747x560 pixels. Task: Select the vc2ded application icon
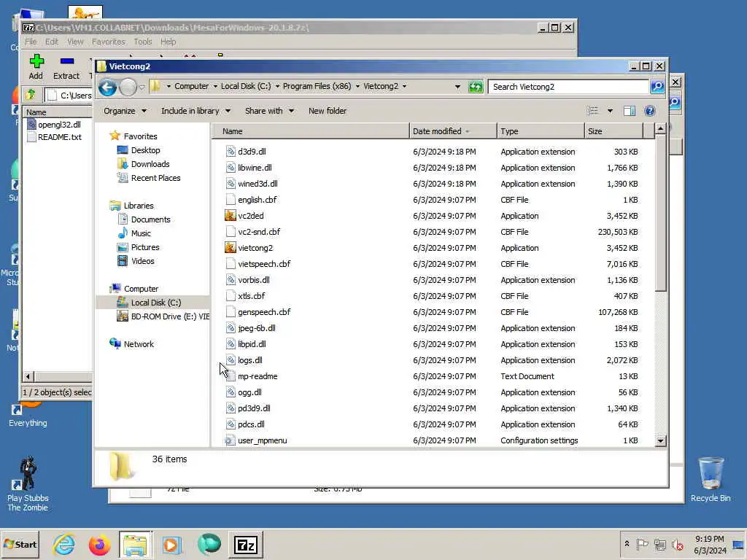pos(230,216)
